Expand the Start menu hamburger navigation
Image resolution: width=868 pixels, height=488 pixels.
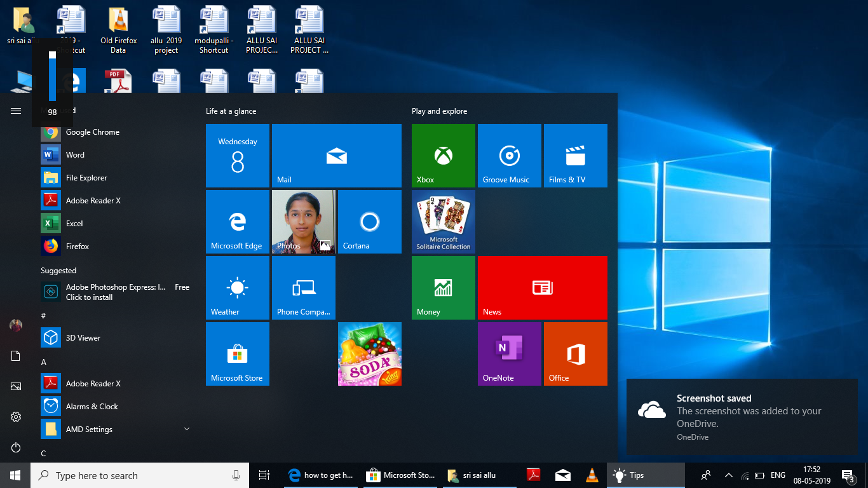coord(16,111)
